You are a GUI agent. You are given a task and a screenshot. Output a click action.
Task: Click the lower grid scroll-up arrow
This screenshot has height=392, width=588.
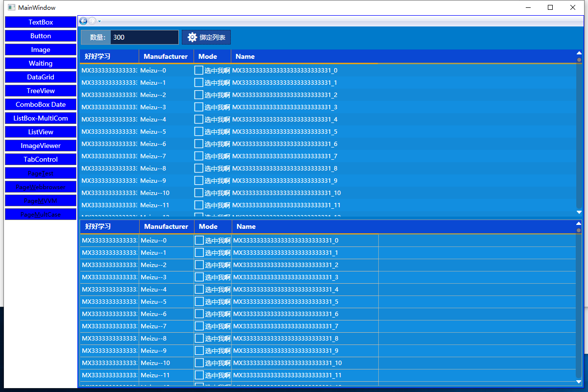point(579,223)
